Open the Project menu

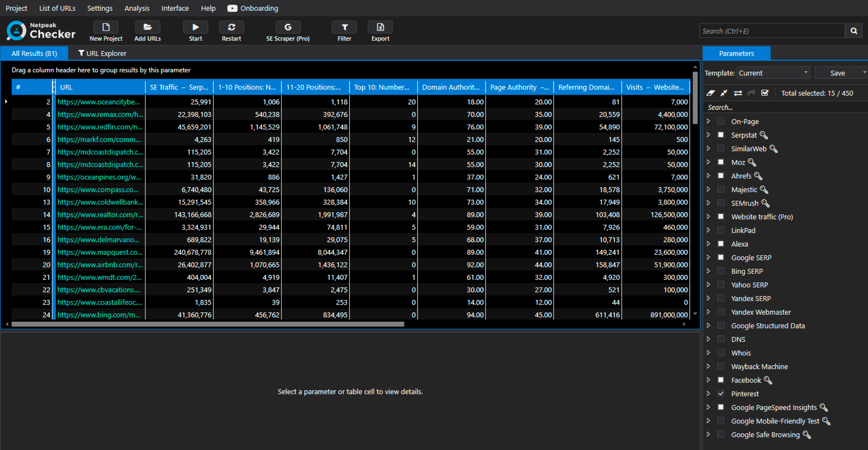[x=16, y=8]
